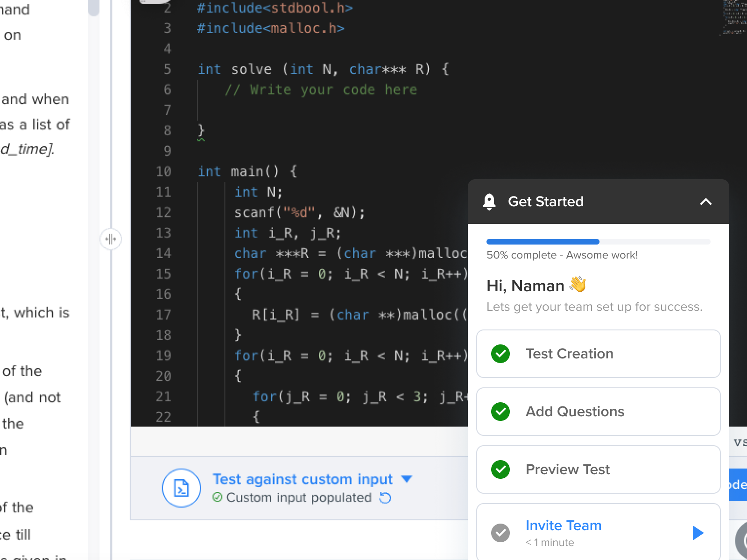Click the green check beside Add Questions
This screenshot has width=747, height=560.
pos(500,412)
